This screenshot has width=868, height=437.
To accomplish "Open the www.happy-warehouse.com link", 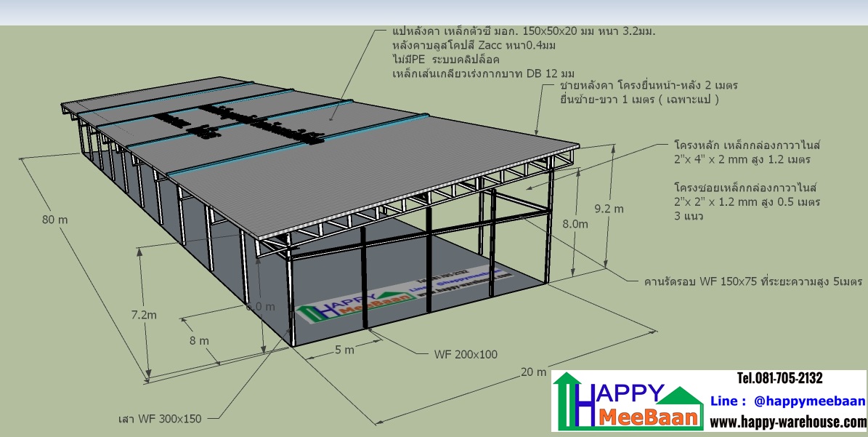I will coord(787,422).
